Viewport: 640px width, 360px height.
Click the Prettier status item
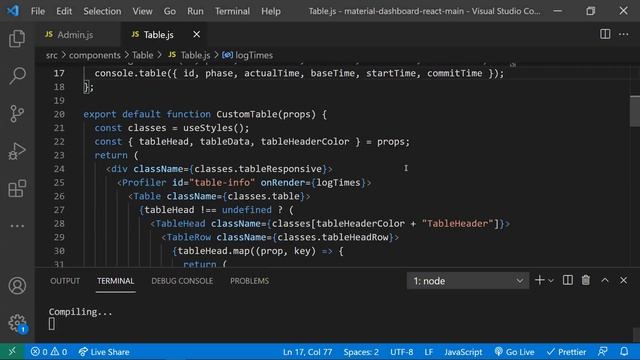click(567, 351)
